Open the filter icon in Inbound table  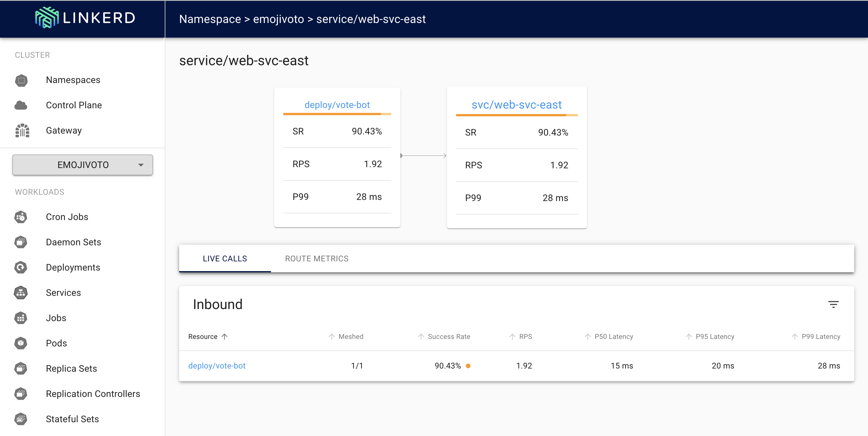tap(833, 304)
